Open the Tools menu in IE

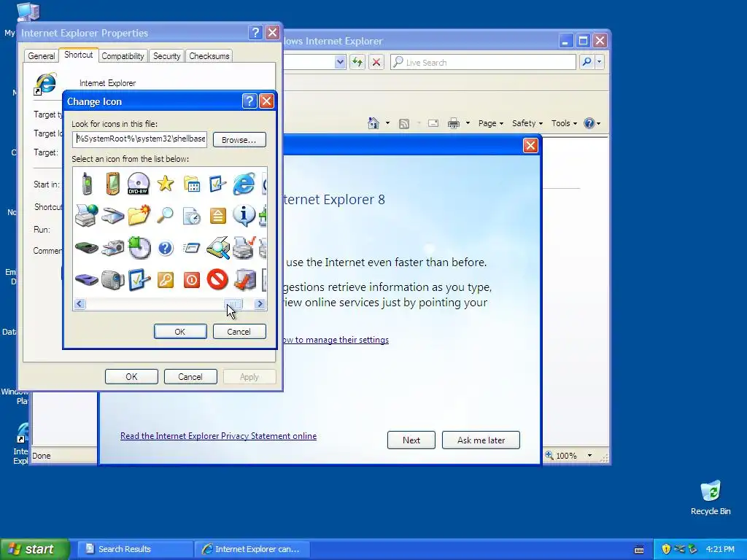[x=564, y=123]
